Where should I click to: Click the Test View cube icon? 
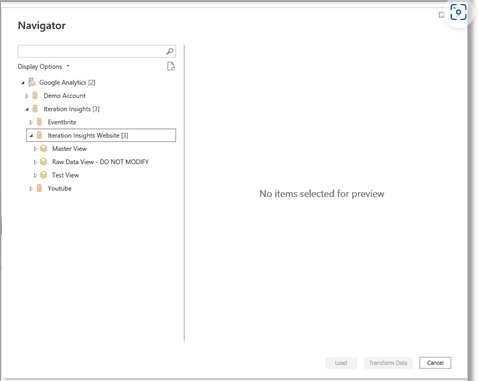point(43,175)
